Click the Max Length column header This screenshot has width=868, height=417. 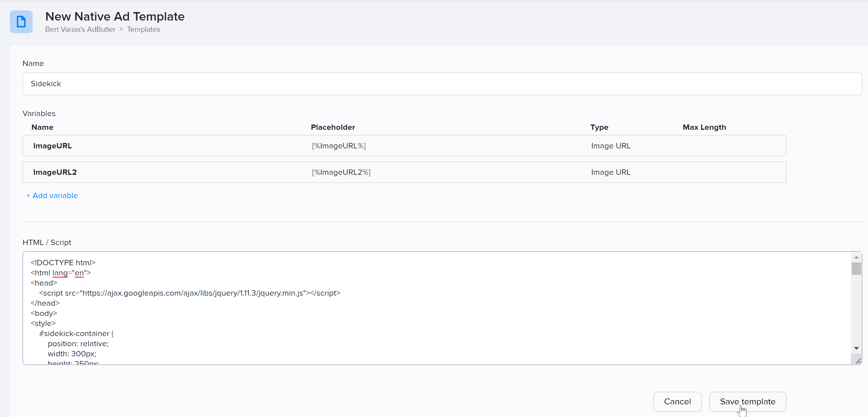pyautogui.click(x=704, y=127)
